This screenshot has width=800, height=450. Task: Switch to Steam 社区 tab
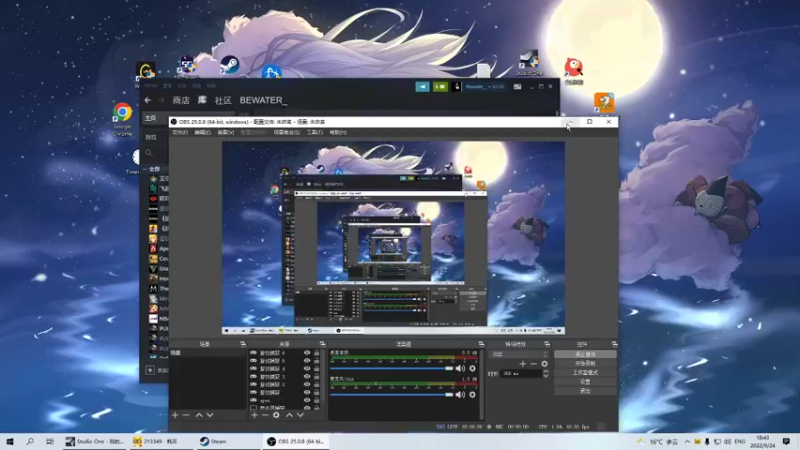tap(223, 101)
